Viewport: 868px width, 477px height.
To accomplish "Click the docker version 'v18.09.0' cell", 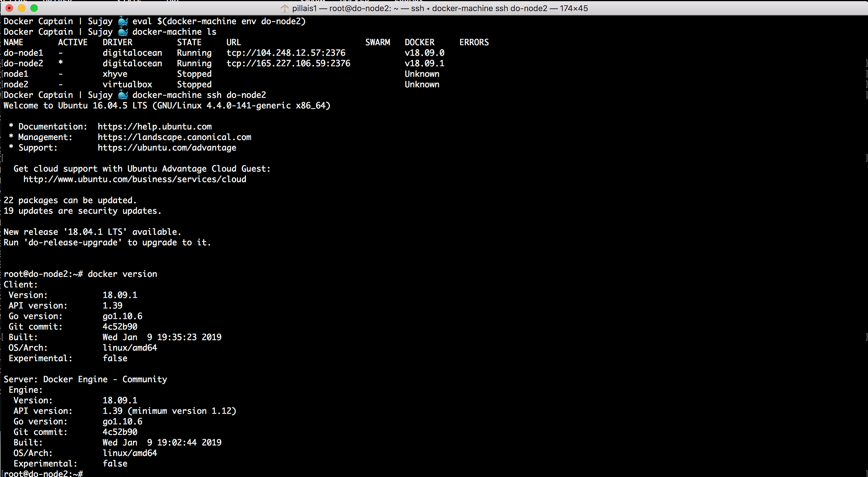I will (x=425, y=53).
